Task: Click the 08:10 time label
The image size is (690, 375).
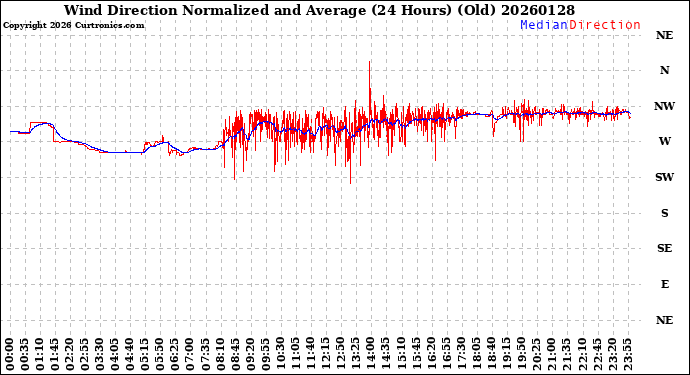Action: (221, 354)
